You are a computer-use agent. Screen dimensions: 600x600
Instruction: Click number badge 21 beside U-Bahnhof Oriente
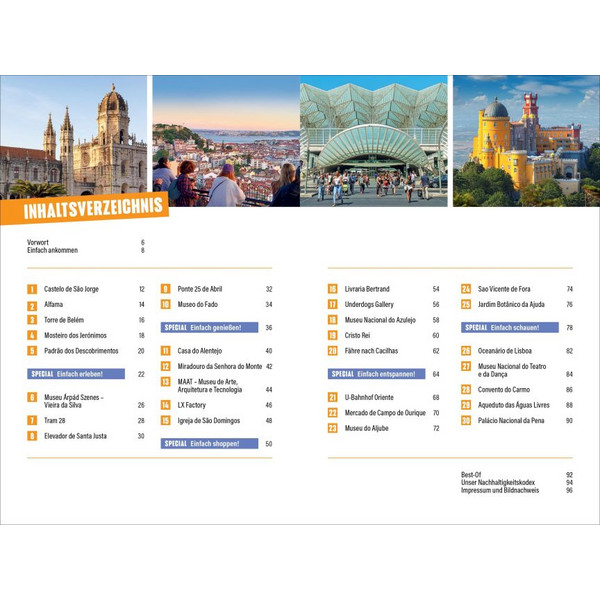point(333,397)
